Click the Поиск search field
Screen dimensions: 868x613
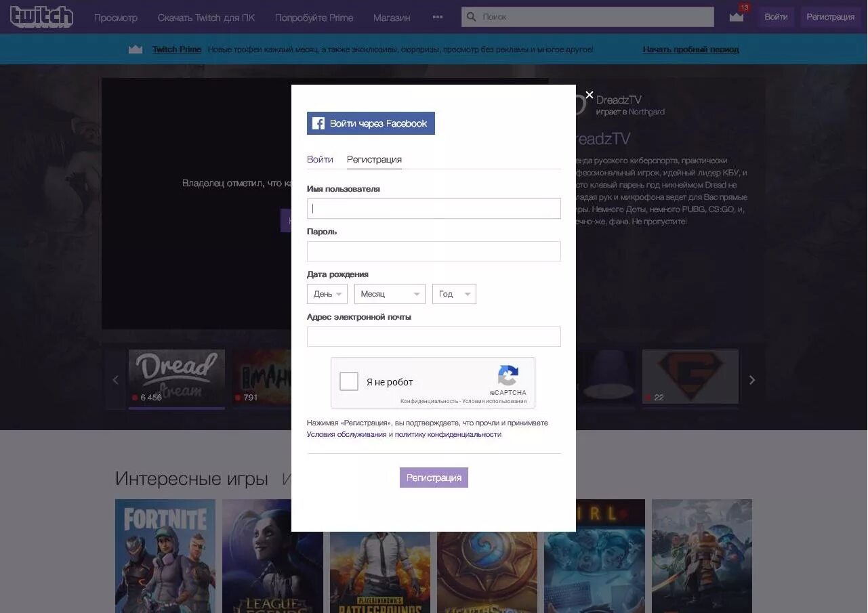click(x=587, y=17)
